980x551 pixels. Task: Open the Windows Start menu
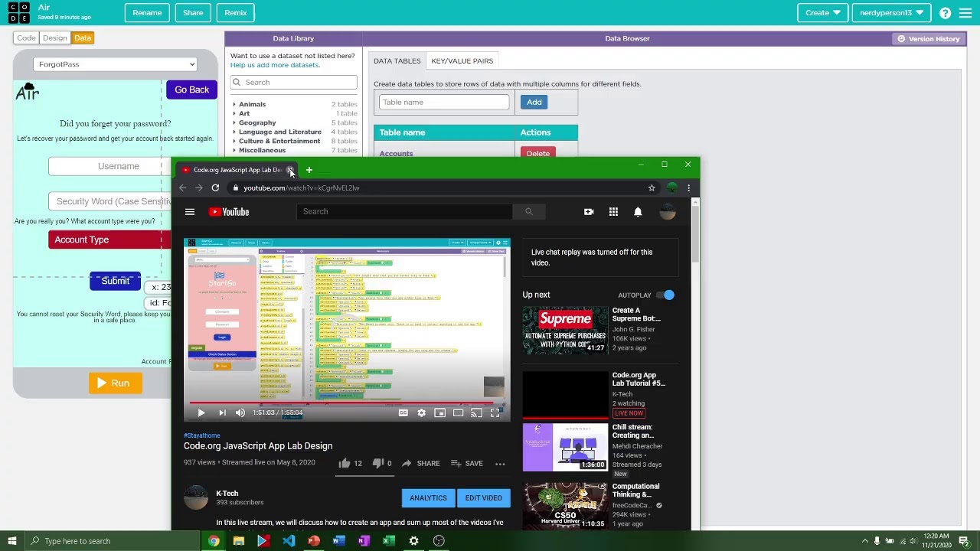click(x=11, y=541)
